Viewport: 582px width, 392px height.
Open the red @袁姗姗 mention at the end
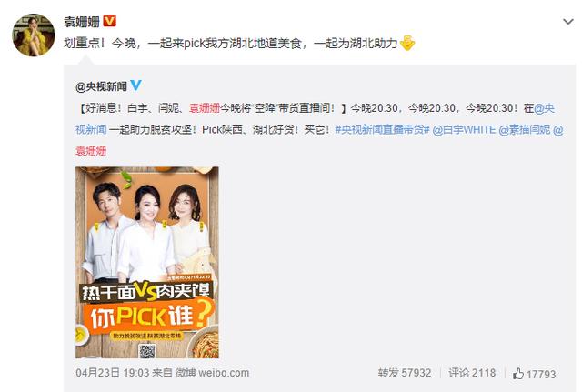tap(91, 151)
